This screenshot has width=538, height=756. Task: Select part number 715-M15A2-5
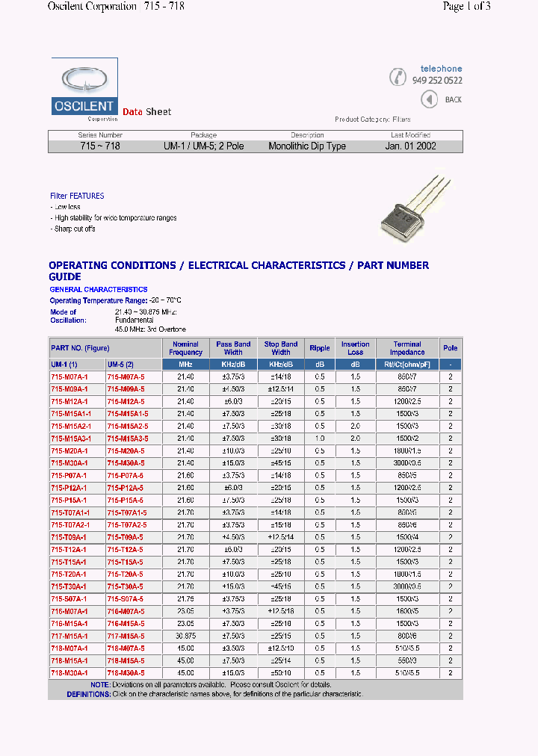coord(128,427)
